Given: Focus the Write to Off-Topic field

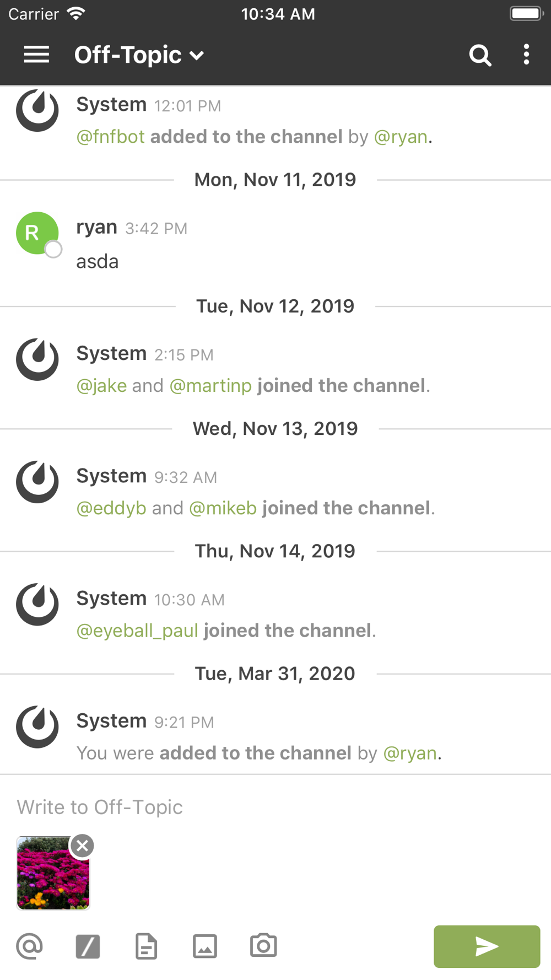Looking at the screenshot, I should tap(275, 807).
